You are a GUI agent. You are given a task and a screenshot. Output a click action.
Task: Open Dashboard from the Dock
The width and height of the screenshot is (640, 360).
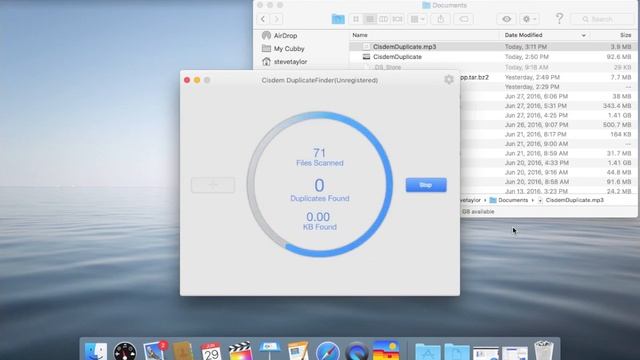pos(125,351)
